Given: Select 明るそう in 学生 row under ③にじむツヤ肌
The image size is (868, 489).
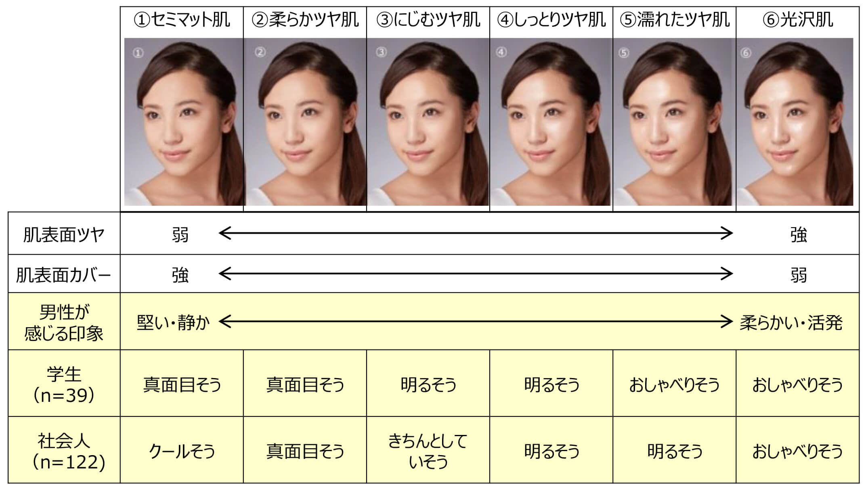Looking at the screenshot, I should (x=428, y=385).
